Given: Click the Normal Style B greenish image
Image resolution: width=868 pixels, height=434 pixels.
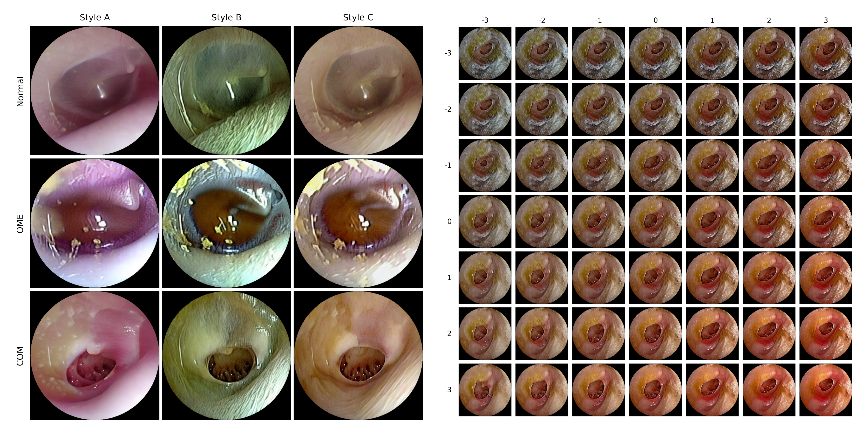Looking at the screenshot, I should pyautogui.click(x=226, y=91).
